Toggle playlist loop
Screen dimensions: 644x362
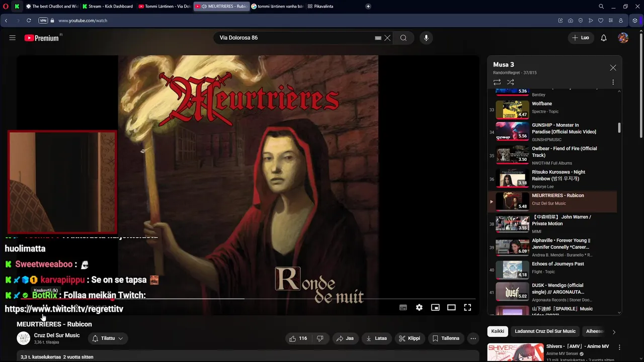(497, 82)
